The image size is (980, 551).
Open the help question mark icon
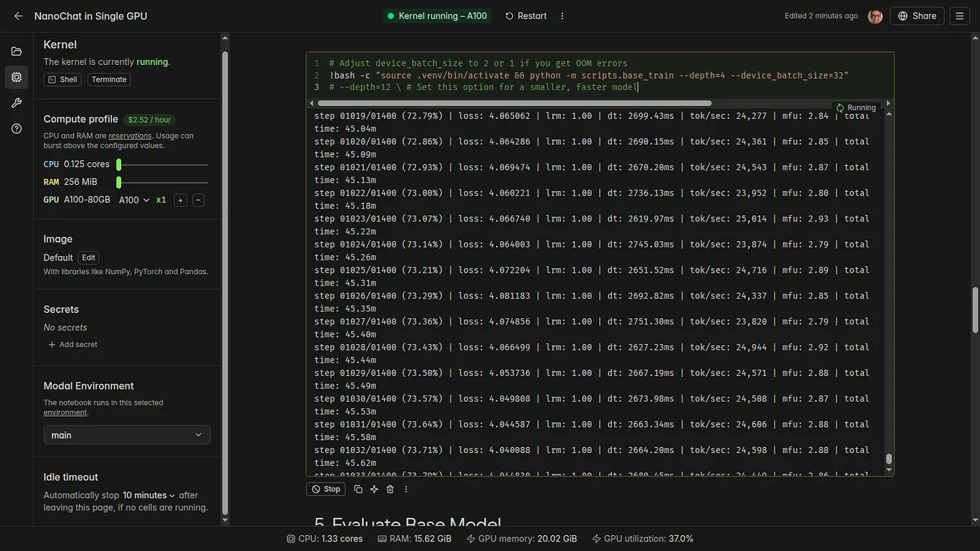point(17,129)
